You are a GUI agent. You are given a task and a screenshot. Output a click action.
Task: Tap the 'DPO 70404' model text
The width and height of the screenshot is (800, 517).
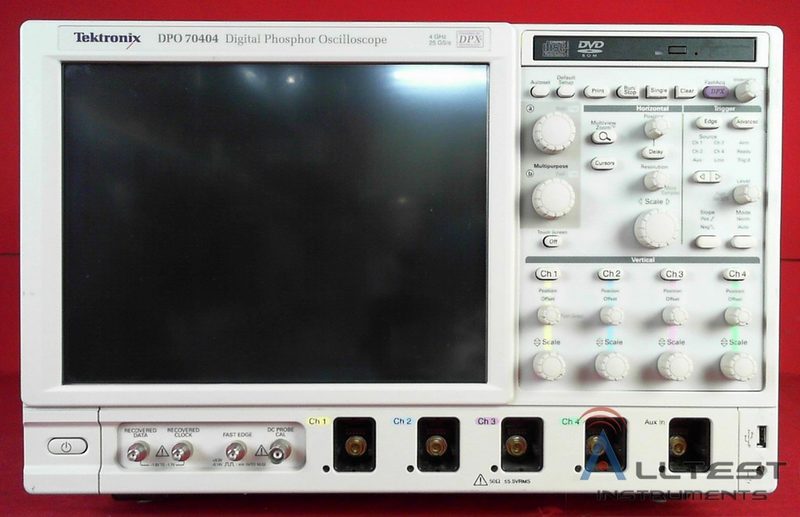click(x=188, y=38)
